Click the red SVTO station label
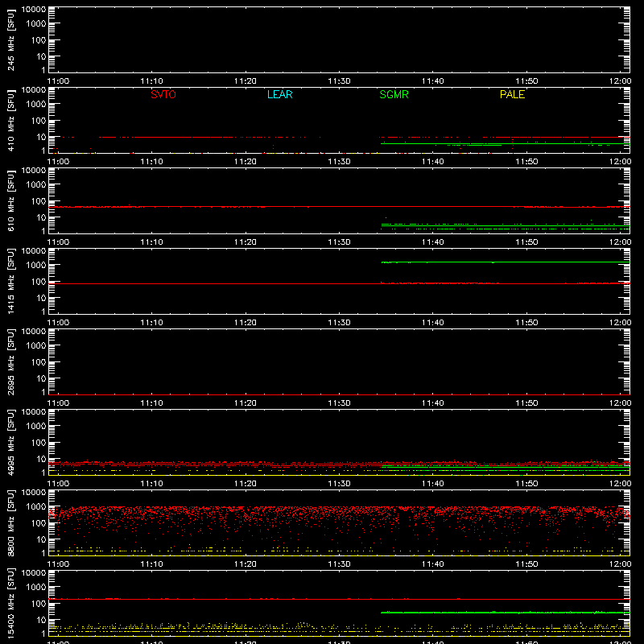The image size is (644, 644). click(x=163, y=94)
